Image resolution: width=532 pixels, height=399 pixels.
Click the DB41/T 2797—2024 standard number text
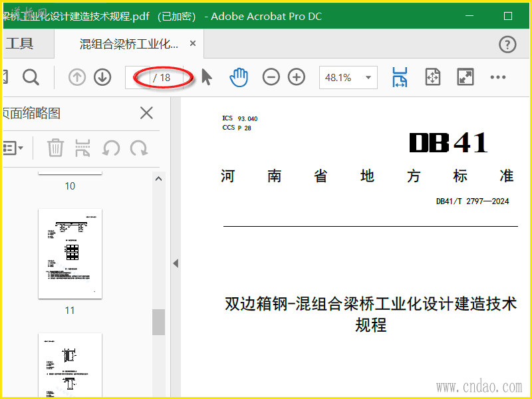(472, 201)
